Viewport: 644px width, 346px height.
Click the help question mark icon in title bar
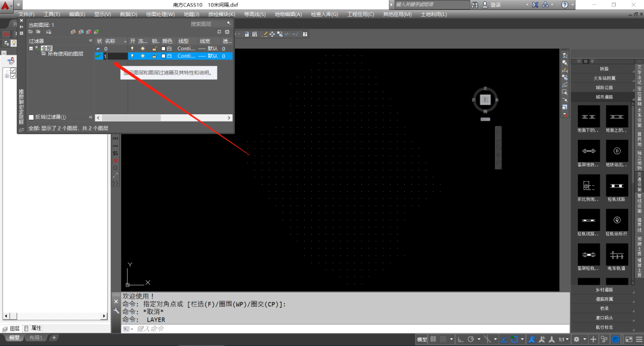tap(565, 5)
